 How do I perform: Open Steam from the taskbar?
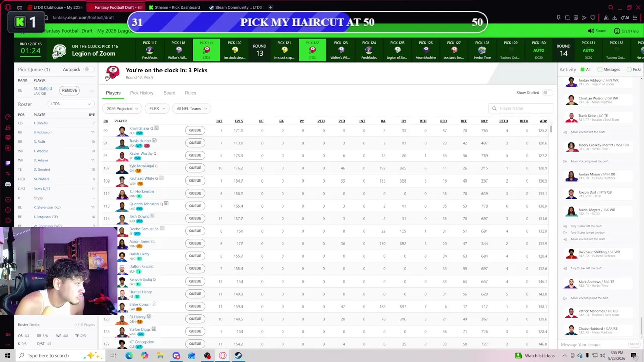tap(238, 355)
